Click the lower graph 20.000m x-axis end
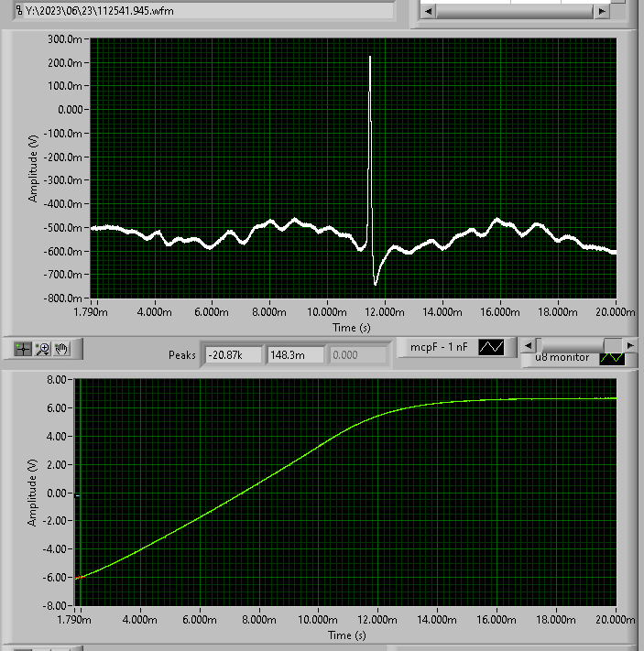The image size is (644, 651). pos(616,620)
